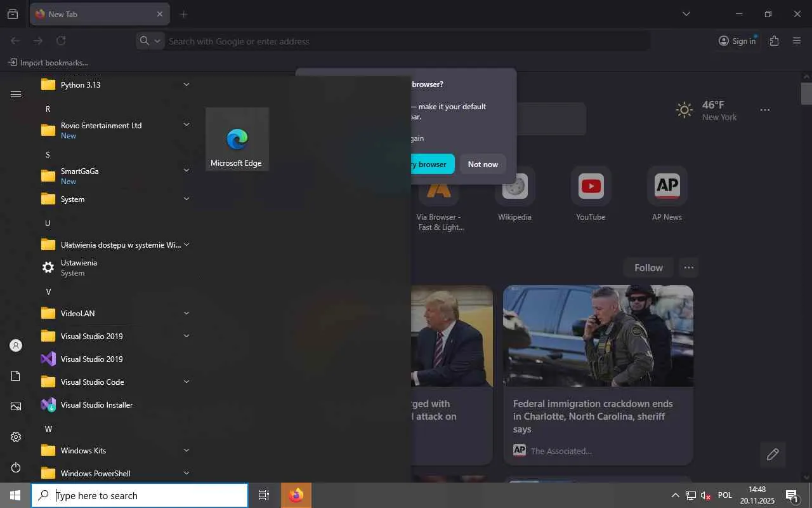Screen dimensions: 812x508
Task: Go back in Firefox
Action: [15, 41]
